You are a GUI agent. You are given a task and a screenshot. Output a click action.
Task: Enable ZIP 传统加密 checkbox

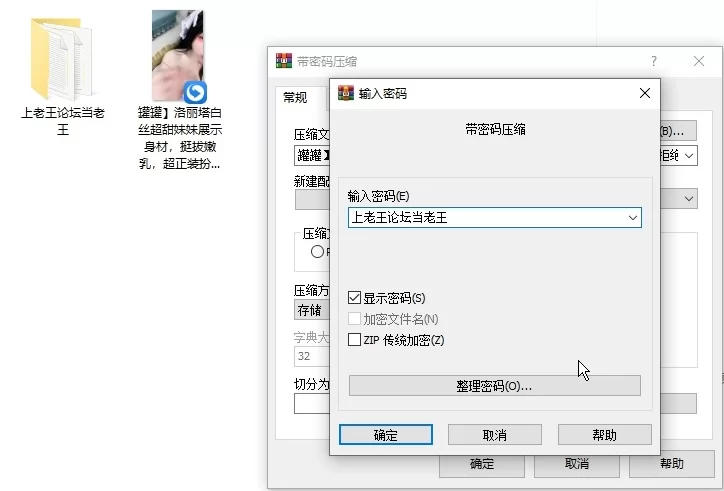coord(354,339)
